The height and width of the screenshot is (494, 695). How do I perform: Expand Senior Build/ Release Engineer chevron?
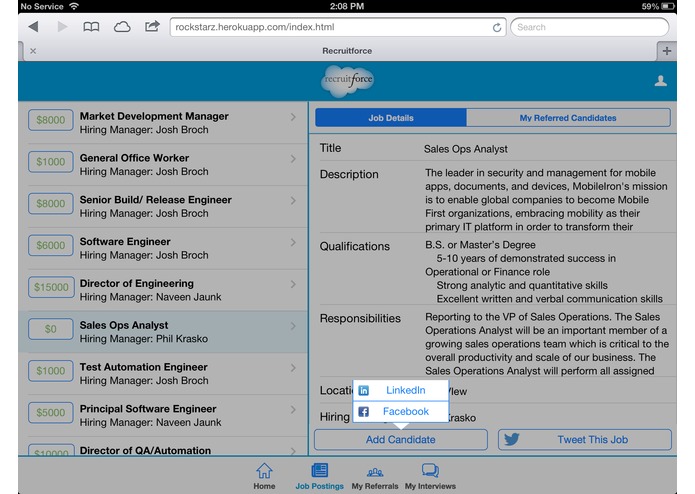click(293, 200)
